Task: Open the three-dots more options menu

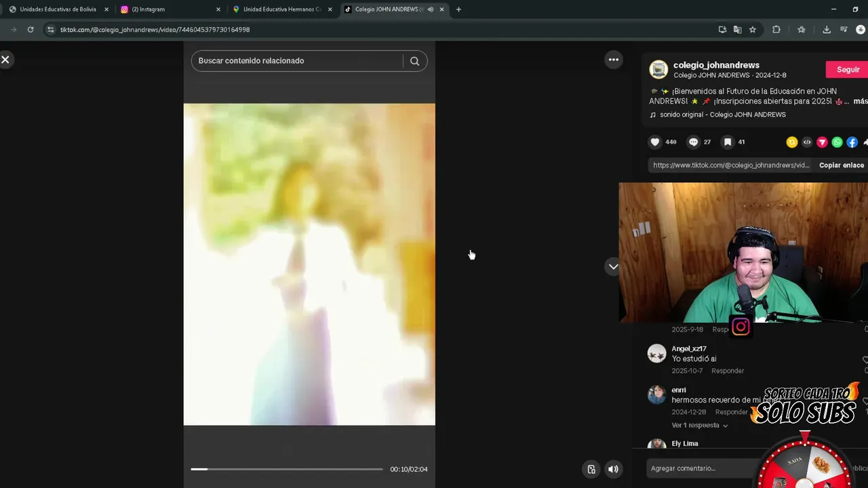Action: click(613, 60)
